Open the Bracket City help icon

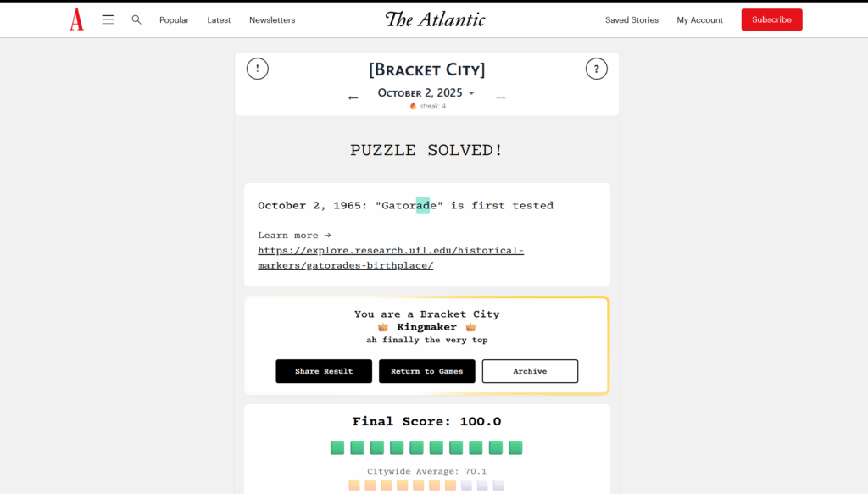(597, 69)
